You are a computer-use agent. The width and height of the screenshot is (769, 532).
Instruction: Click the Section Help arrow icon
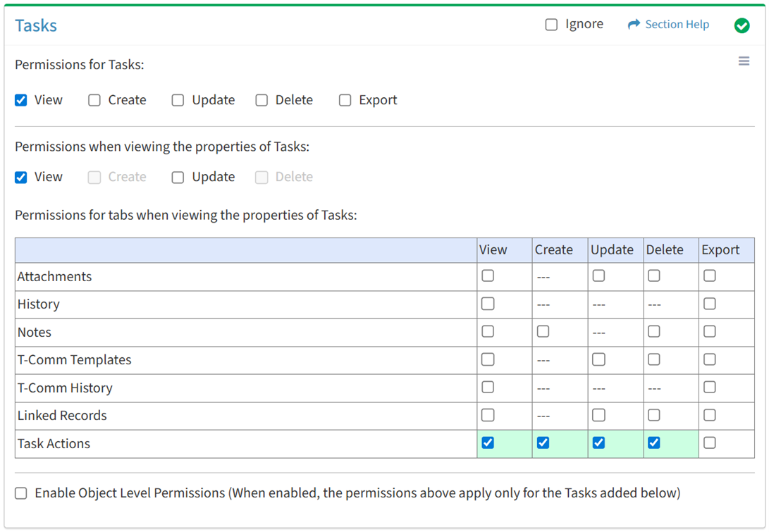click(x=634, y=25)
